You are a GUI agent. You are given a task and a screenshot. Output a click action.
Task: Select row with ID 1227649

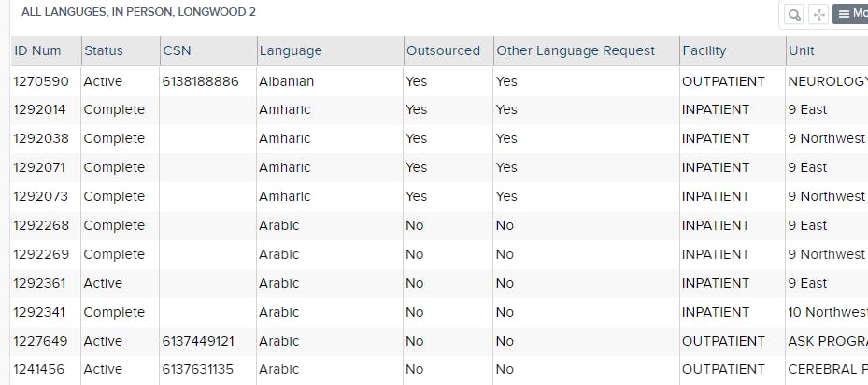(x=40, y=341)
